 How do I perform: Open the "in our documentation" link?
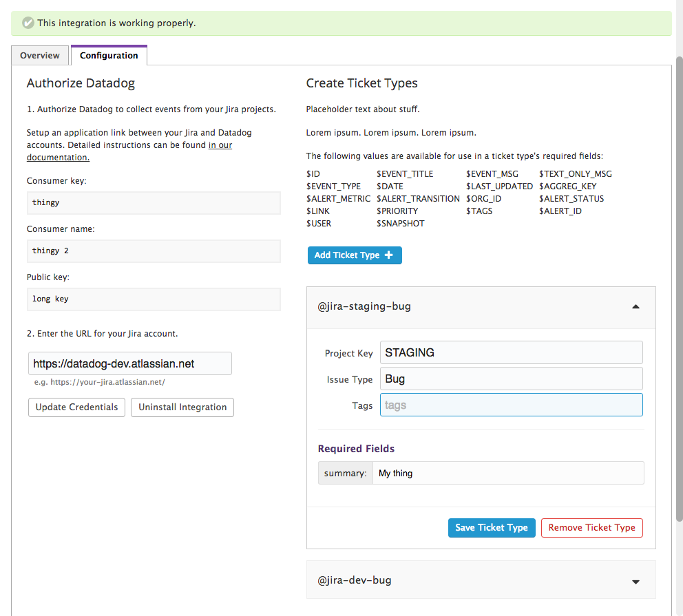222,145
